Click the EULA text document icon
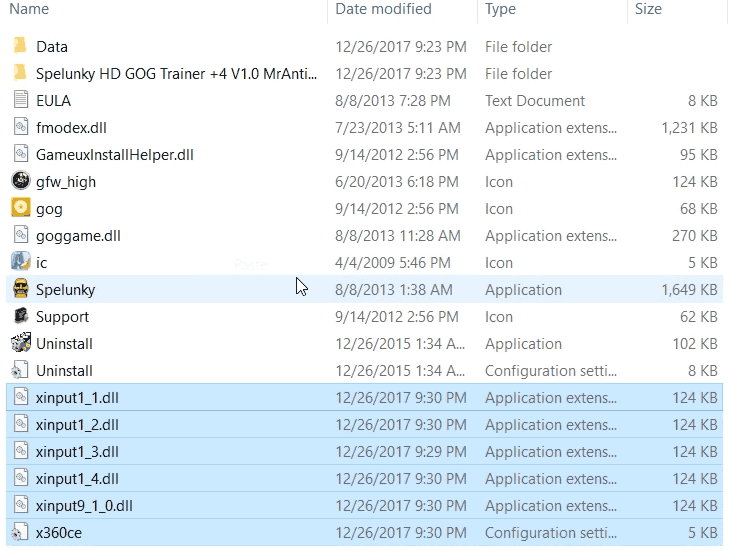This screenshot has width=735, height=551. point(21,100)
